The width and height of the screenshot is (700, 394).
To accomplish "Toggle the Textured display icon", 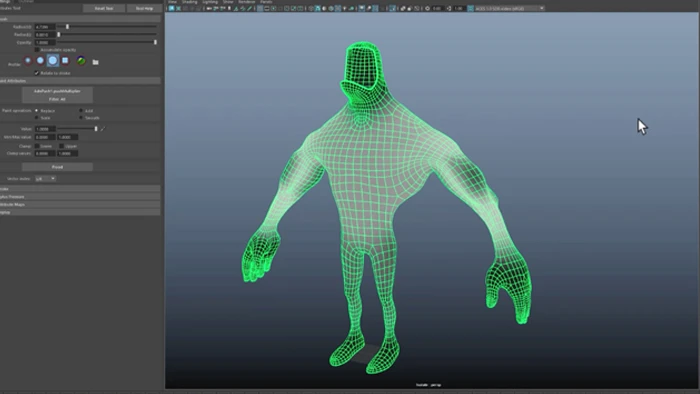I will (x=338, y=8).
